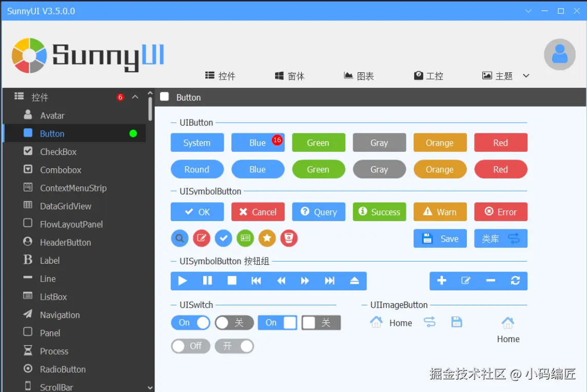Screen dimensions: 587x392
Task: Click the Save button
Action: tap(440, 239)
